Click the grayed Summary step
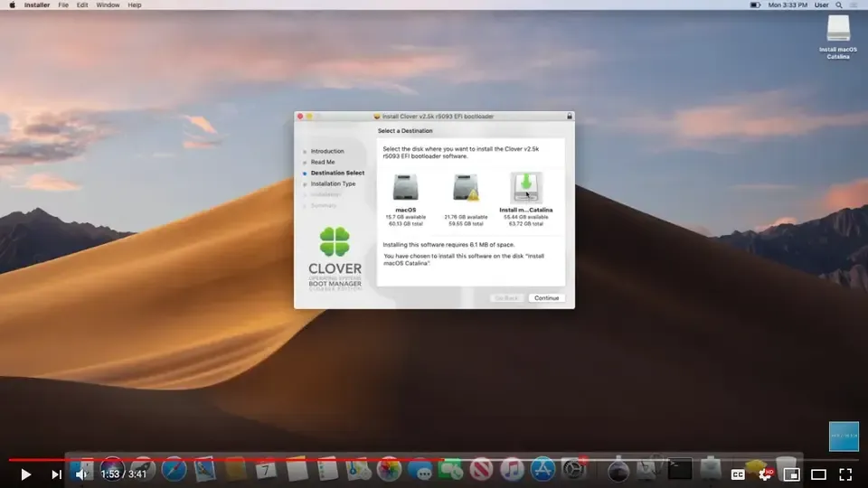 click(324, 205)
